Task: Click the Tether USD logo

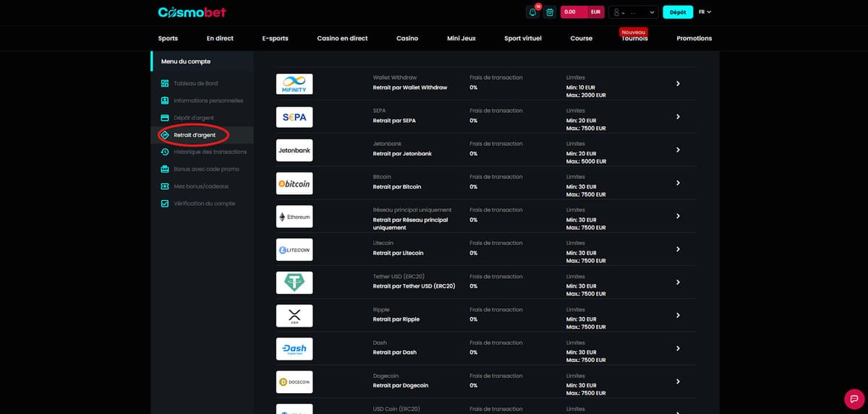Action: pyautogui.click(x=294, y=283)
